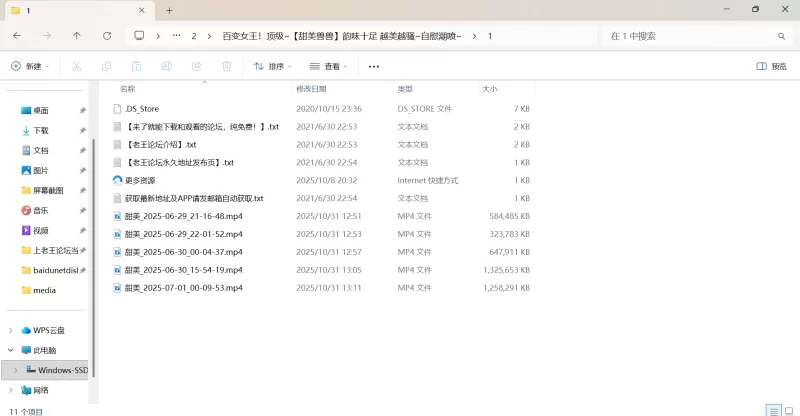This screenshot has width=800, height=416.
Task: Click the Cut scissors icon in toolbar
Action: pos(76,66)
